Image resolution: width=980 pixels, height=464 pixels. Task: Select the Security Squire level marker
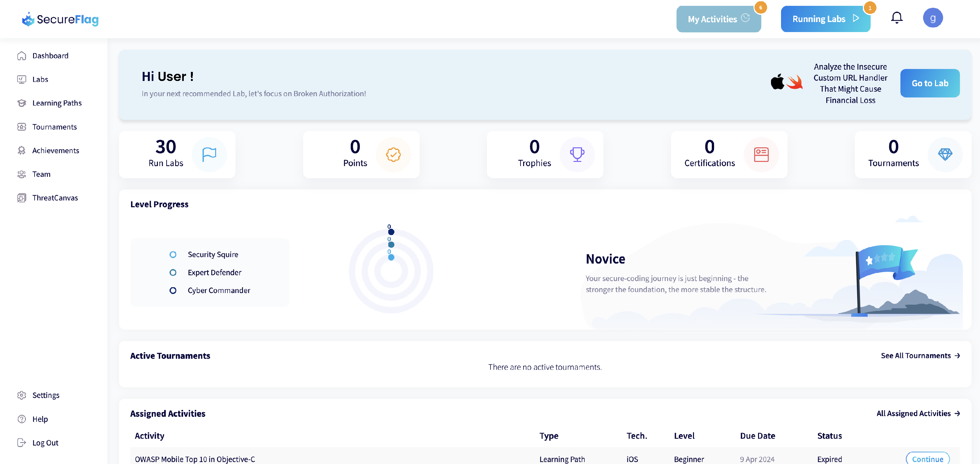click(173, 254)
